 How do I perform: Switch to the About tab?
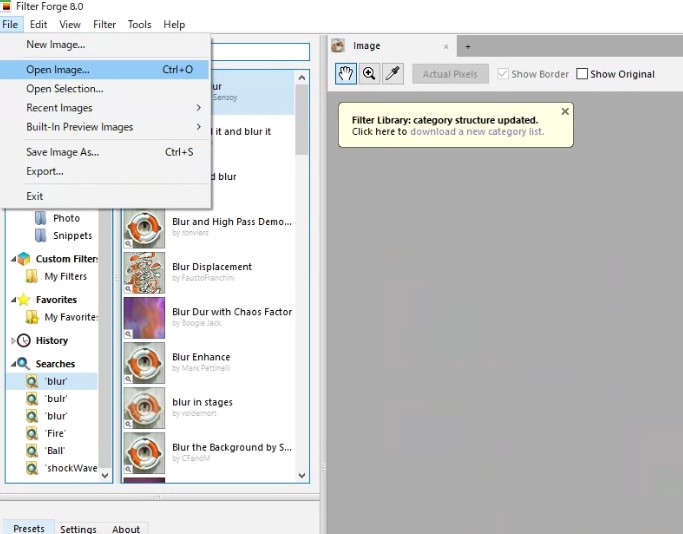pyautogui.click(x=126, y=529)
